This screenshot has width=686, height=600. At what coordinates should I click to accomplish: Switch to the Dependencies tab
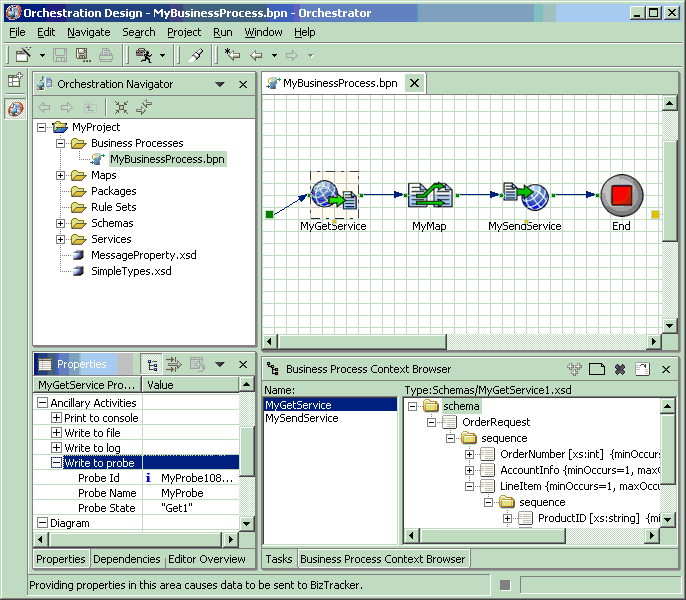click(x=127, y=559)
